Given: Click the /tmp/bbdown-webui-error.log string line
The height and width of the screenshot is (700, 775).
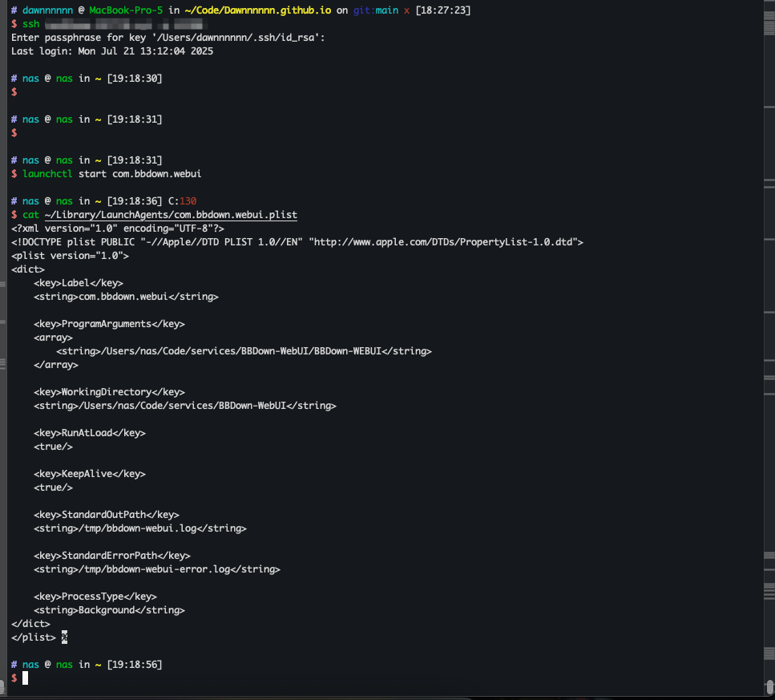Looking at the screenshot, I should 156,569.
